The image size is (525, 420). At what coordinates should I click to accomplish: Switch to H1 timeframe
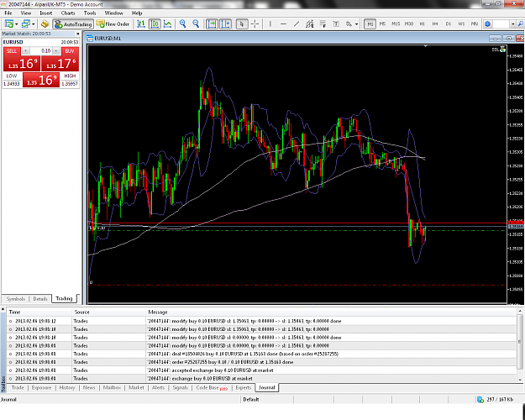coord(423,24)
